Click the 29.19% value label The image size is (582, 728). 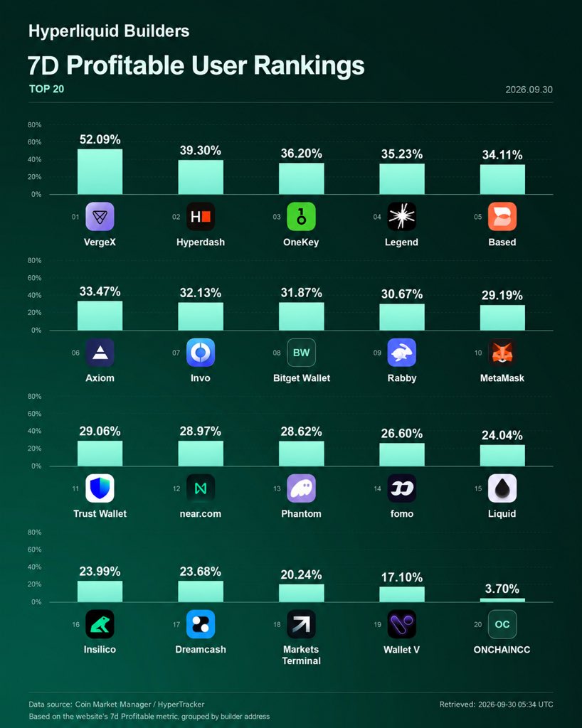pyautogui.click(x=502, y=295)
